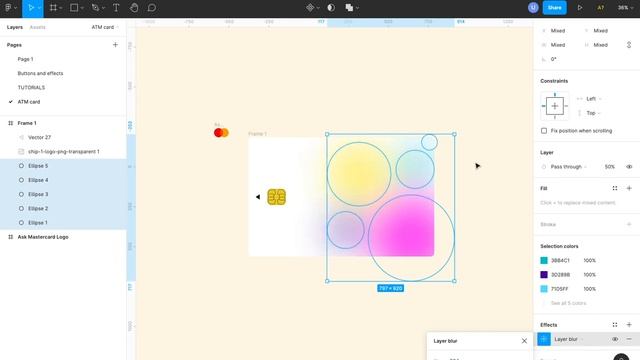Select the Mastercard logo on canvas
Viewport: 640px width, 360px height.
(221, 133)
